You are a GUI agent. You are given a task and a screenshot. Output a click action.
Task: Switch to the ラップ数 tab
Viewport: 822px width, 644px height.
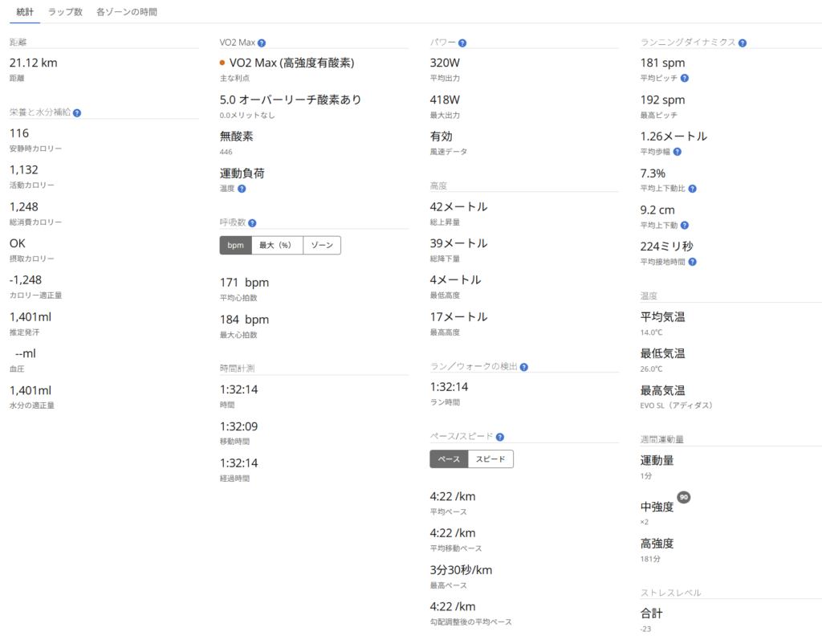point(65,12)
